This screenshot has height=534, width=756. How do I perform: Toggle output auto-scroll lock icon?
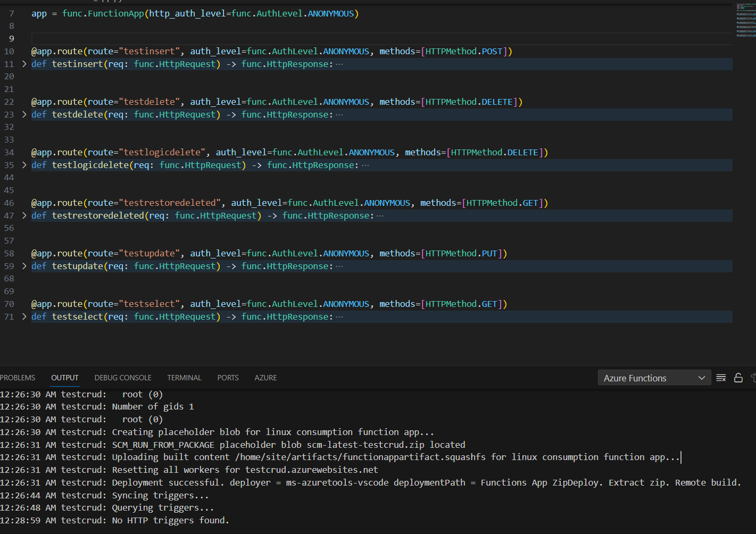point(738,378)
